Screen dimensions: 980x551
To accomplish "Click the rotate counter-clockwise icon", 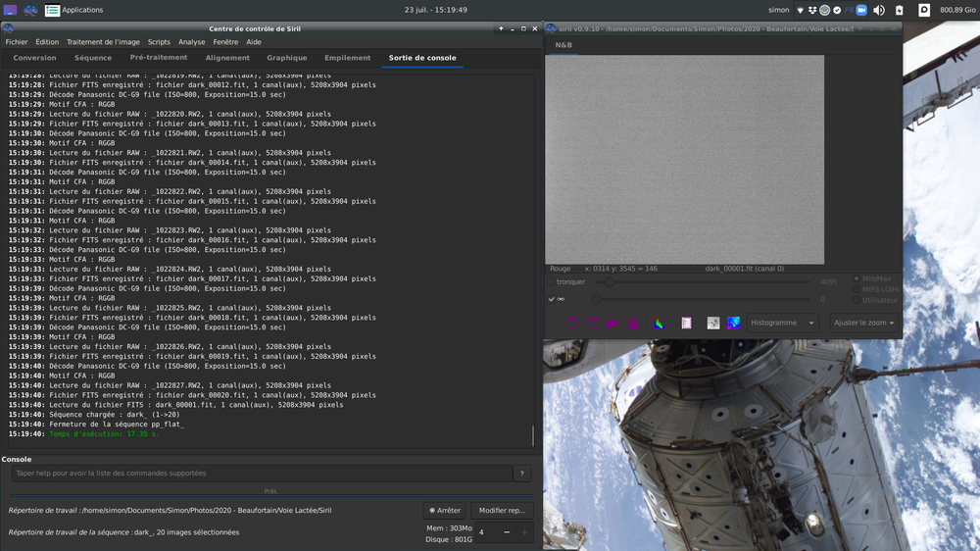I will (572, 323).
